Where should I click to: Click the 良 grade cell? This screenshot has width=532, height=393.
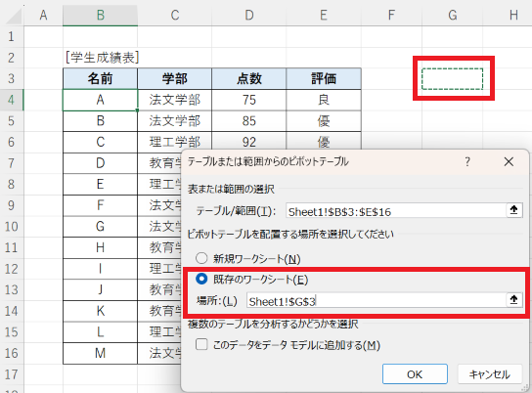point(324,100)
